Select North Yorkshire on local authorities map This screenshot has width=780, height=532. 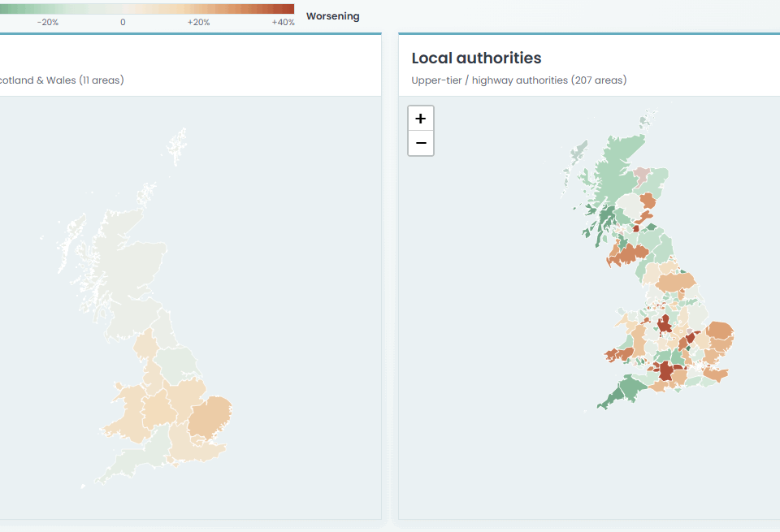(x=675, y=283)
